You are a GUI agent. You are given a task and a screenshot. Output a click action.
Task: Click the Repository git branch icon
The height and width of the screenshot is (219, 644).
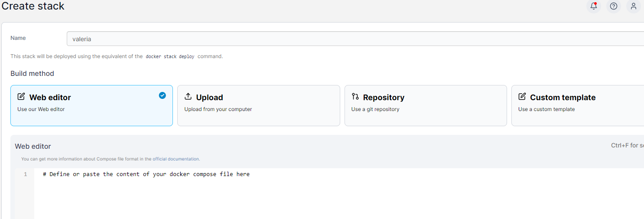pos(355,97)
